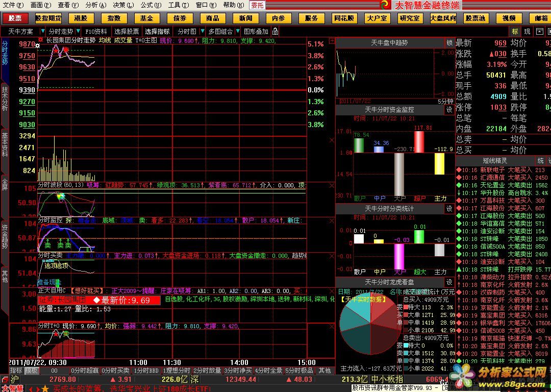Image resolution: width=551 pixels, height=392 pixels.
Task: Select the 3分时净买 bottom tab
Action: [239, 371]
